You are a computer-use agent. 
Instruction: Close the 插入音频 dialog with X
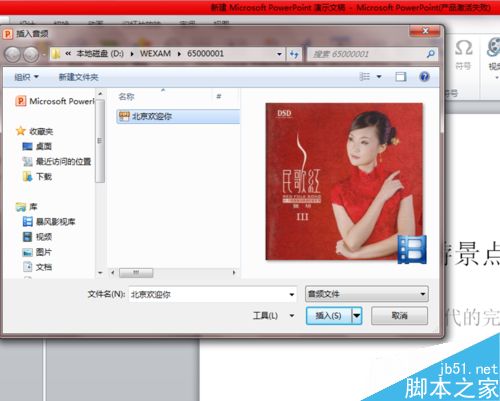tap(425, 31)
